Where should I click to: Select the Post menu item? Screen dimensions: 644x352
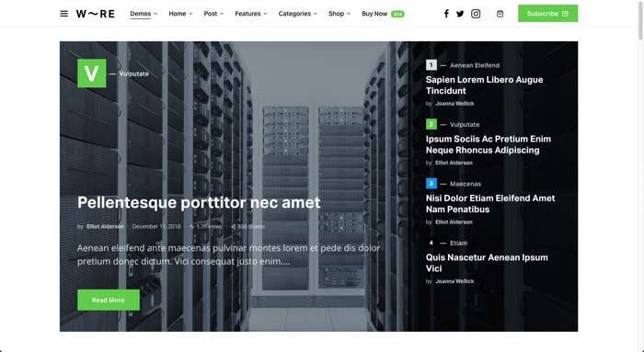click(213, 14)
